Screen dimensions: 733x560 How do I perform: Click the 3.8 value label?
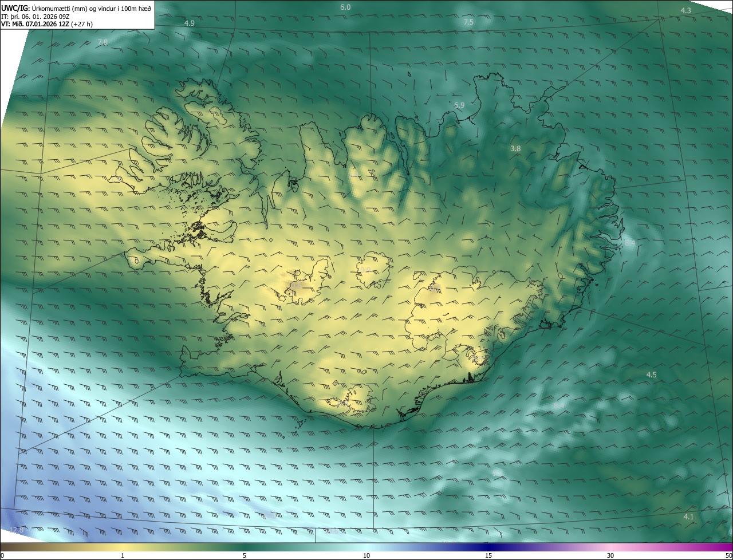point(515,148)
